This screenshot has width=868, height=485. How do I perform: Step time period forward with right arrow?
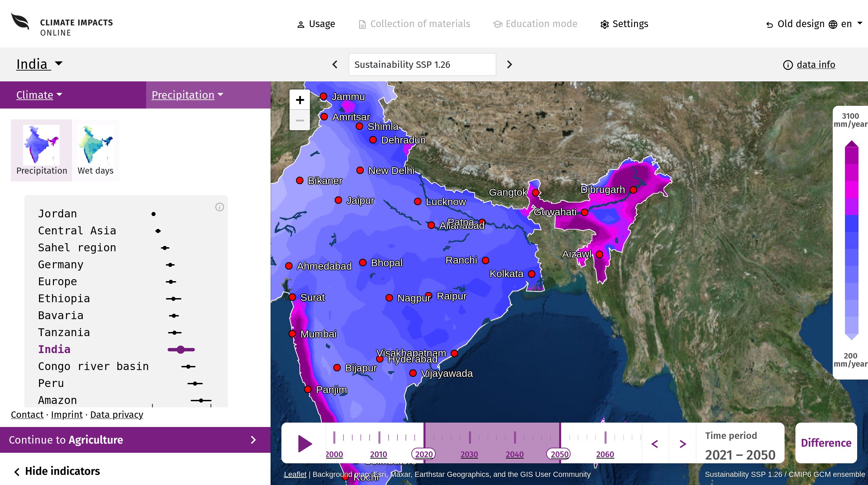pos(683,444)
